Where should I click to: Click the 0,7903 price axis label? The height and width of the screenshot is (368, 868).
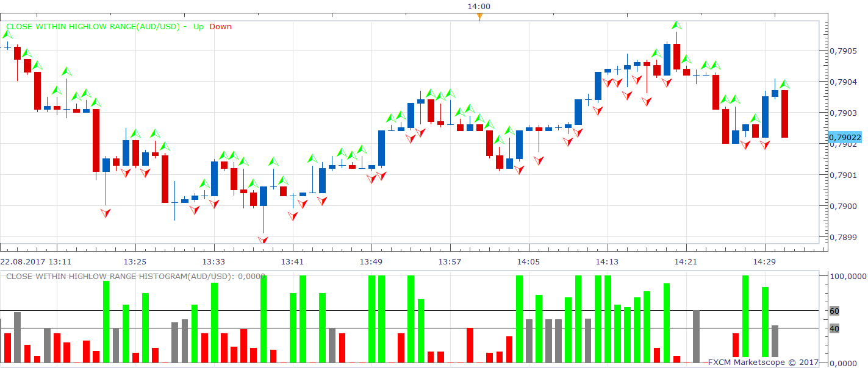pos(842,113)
